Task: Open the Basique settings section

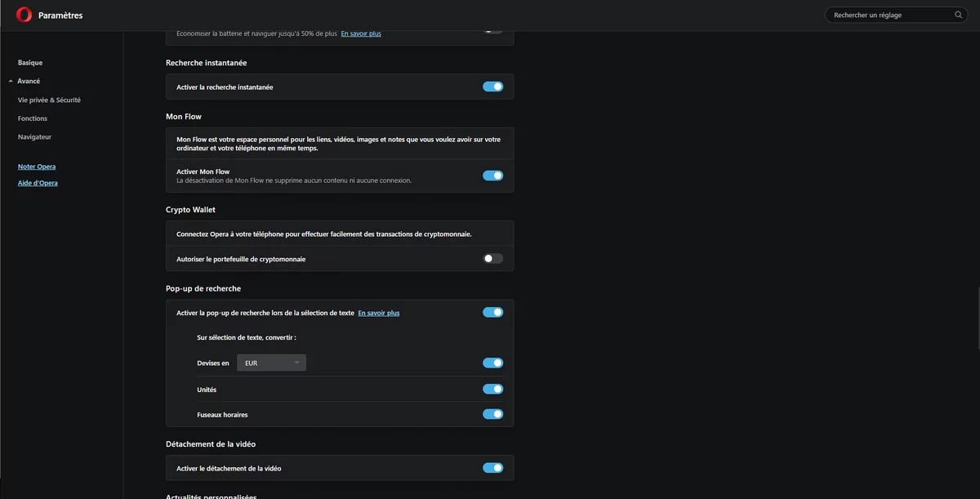Action: coord(30,63)
